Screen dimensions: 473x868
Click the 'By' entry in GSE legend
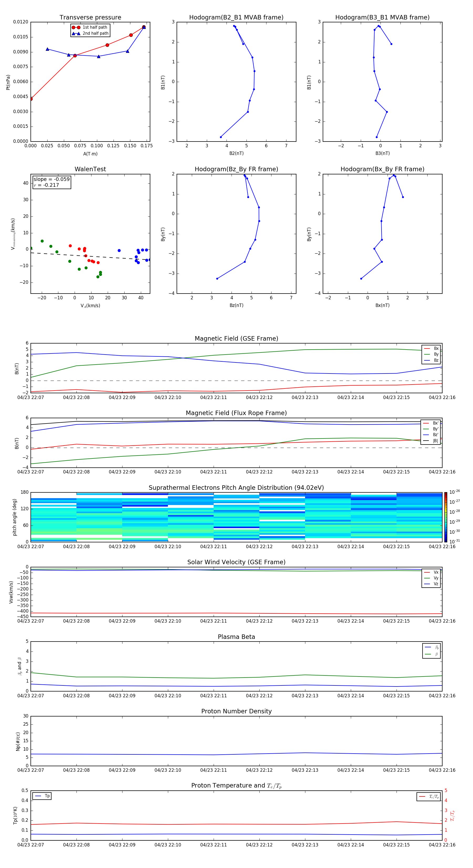tap(431, 354)
